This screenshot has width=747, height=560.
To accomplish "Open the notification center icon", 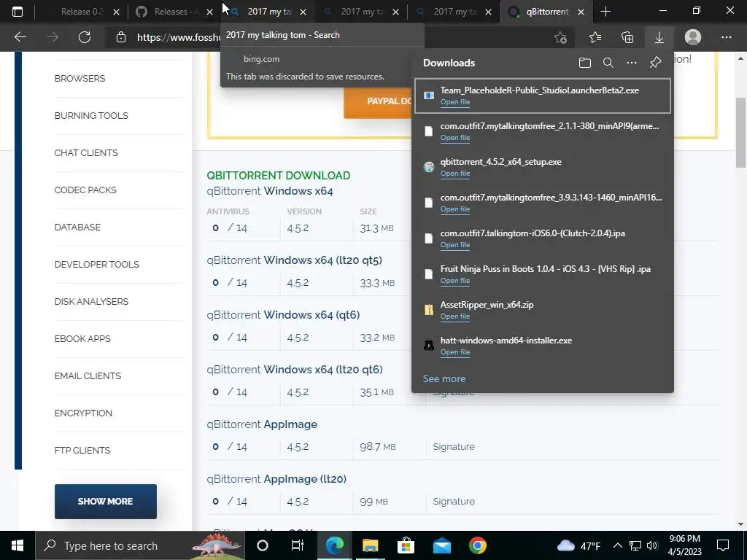I will coord(723,545).
